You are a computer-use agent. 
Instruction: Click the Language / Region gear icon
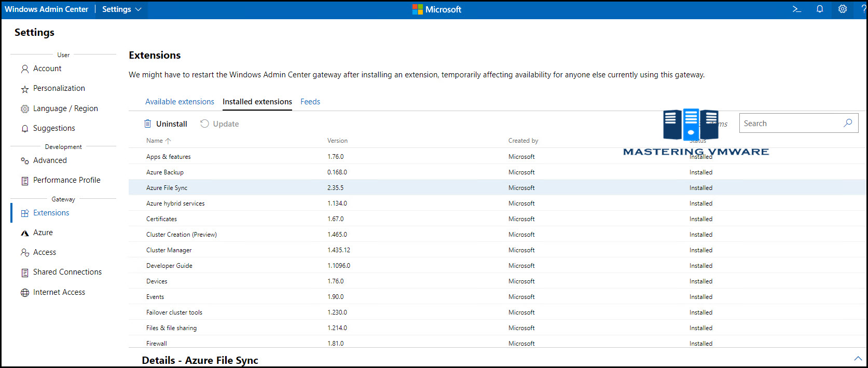pos(24,109)
